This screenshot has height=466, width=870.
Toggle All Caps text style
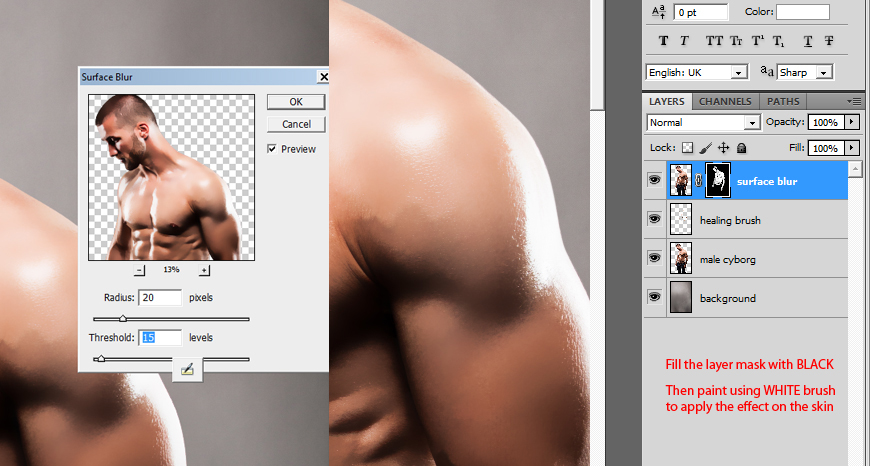[x=715, y=40]
